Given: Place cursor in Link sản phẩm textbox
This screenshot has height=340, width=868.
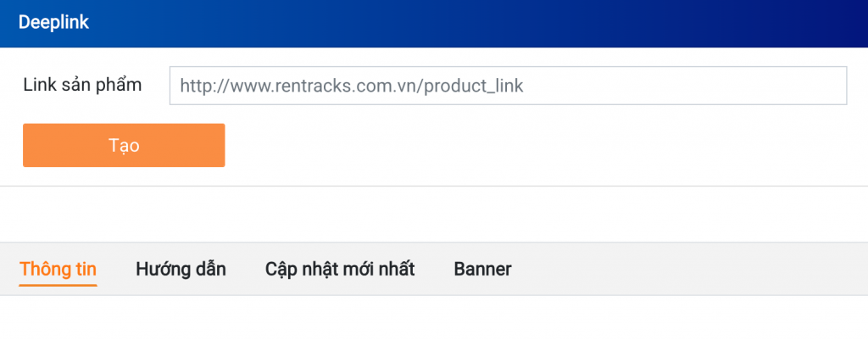Looking at the screenshot, I should point(508,86).
